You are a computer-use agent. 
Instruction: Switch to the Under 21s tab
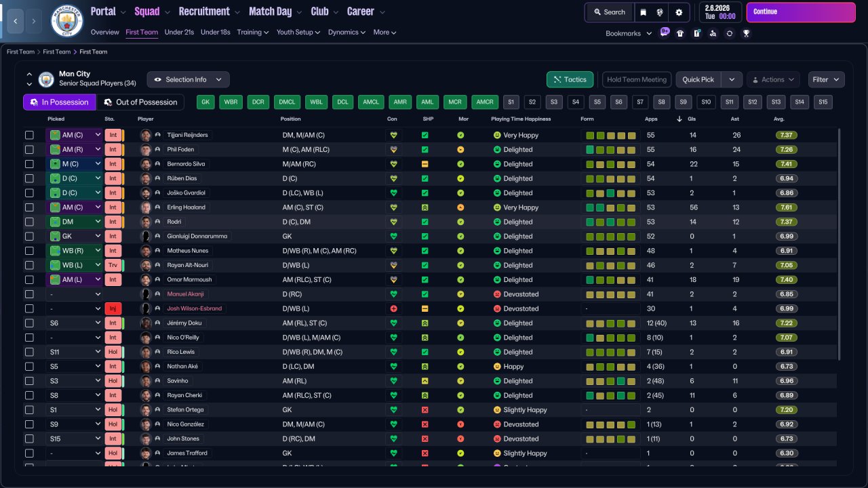[x=179, y=32]
